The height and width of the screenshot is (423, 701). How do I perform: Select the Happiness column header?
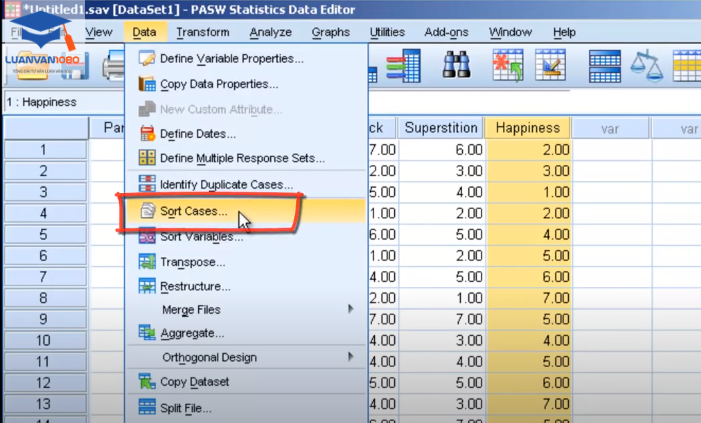click(528, 128)
